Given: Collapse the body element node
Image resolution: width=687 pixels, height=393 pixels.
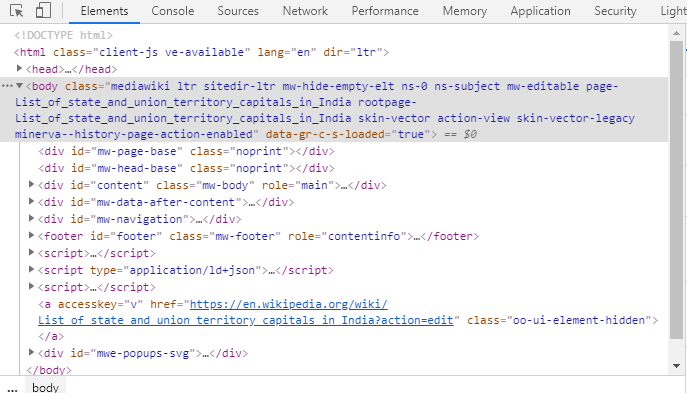Looking at the screenshot, I should pyautogui.click(x=19, y=85).
